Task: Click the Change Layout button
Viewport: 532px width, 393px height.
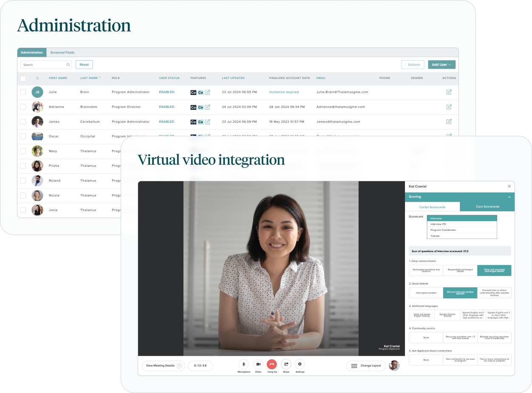Action: pos(366,365)
